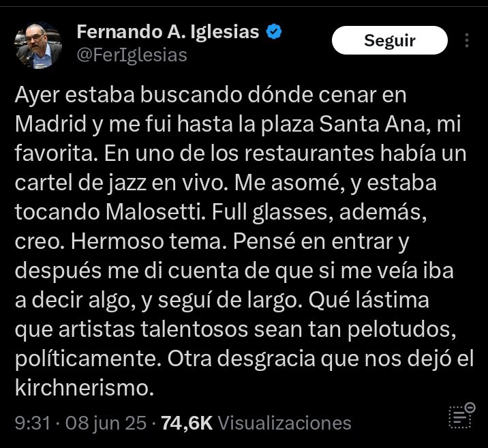
Task: Click the word Madrid in the tweet
Action: [50, 124]
